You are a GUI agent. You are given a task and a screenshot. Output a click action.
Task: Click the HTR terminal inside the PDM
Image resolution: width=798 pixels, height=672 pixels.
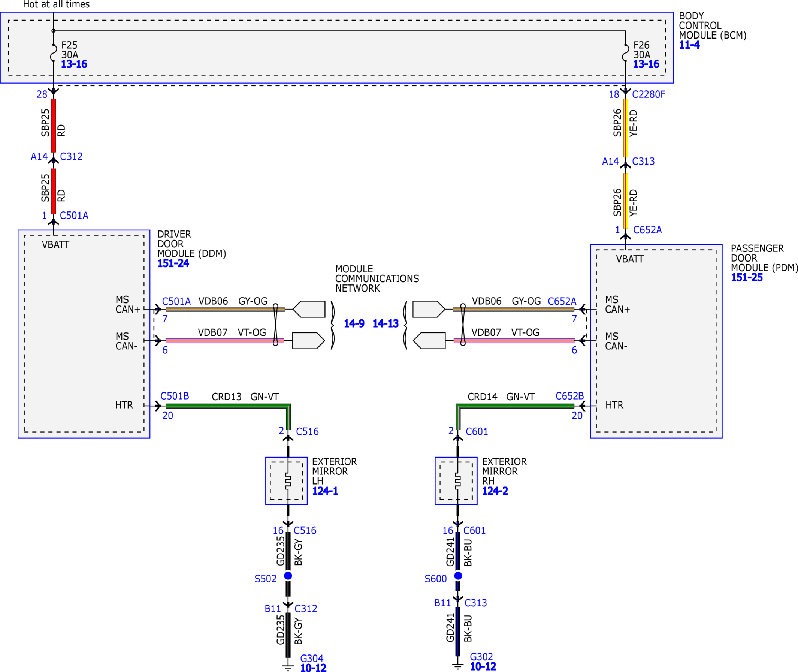(x=614, y=405)
